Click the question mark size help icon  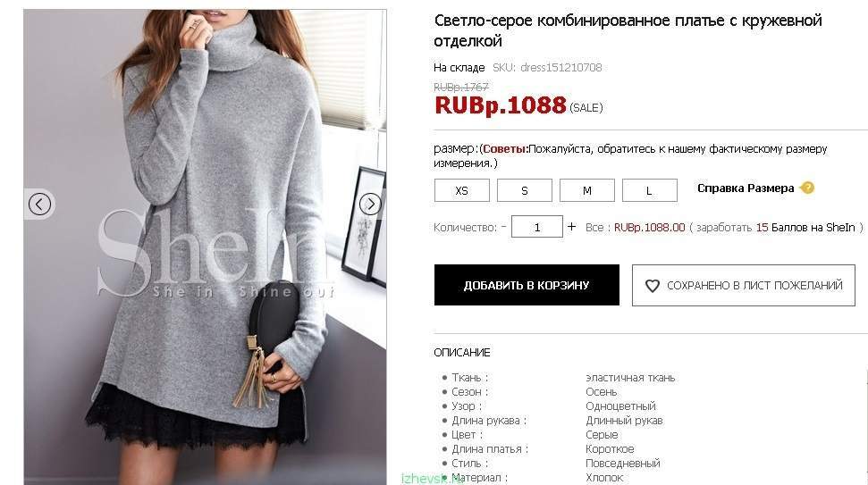808,188
